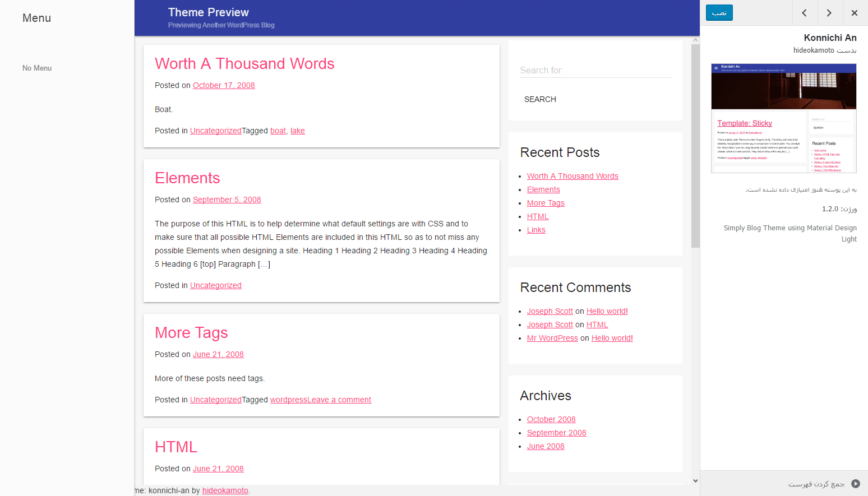Click the preview scrollbar up arrow
This screenshot has width=868, height=496.
(695, 40)
